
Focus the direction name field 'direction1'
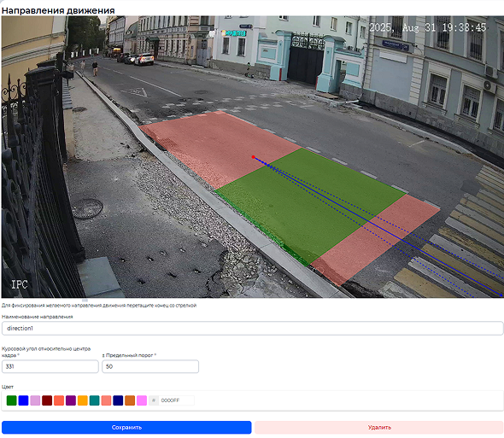coord(252,329)
